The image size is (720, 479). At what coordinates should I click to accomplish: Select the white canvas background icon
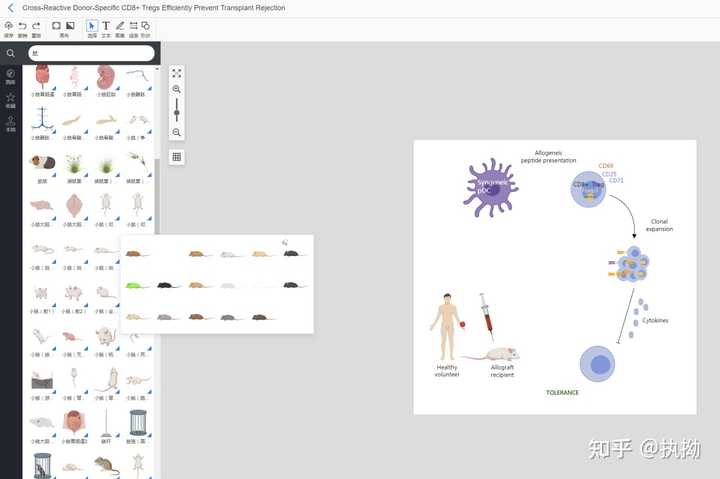tap(56, 26)
